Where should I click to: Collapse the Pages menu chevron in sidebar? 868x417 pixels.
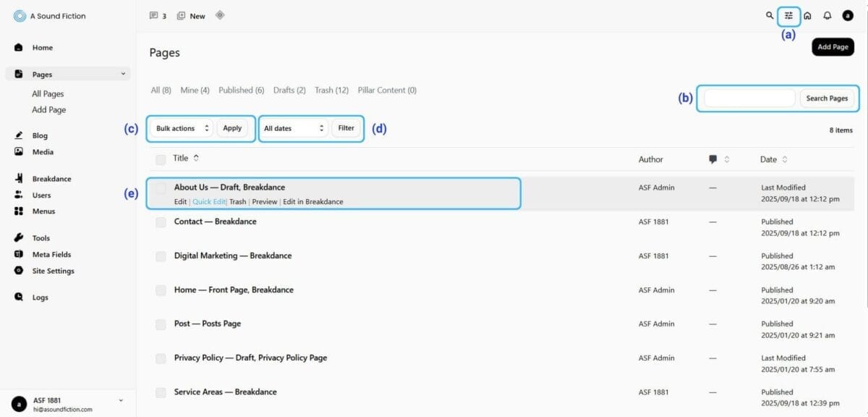pos(123,74)
